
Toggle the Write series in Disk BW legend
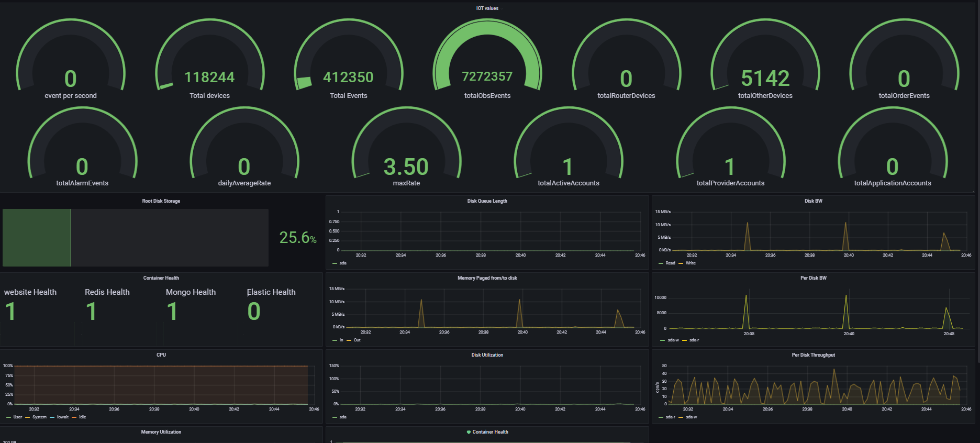coord(691,263)
